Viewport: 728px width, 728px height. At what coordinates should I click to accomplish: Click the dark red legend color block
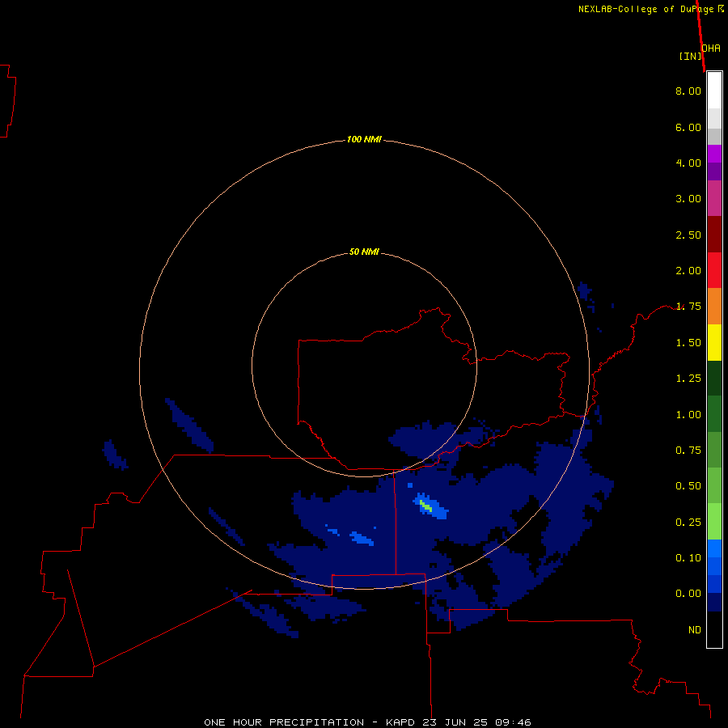coord(714,235)
